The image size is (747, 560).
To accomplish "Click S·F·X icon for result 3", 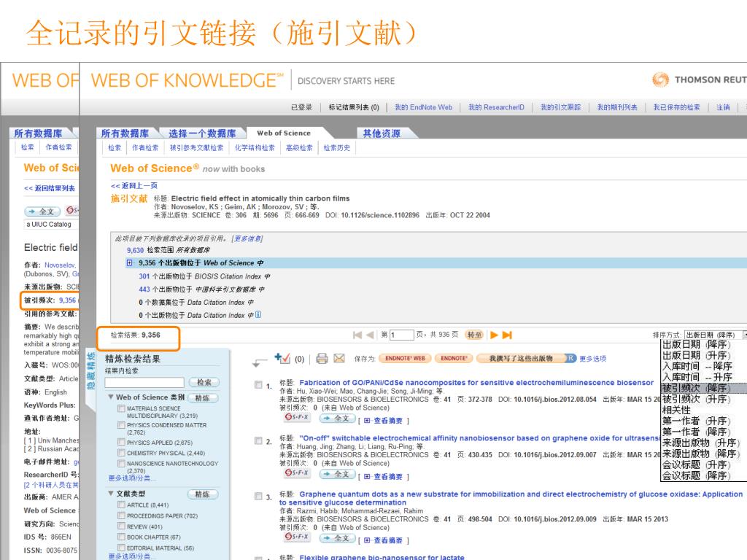I will point(297,537).
